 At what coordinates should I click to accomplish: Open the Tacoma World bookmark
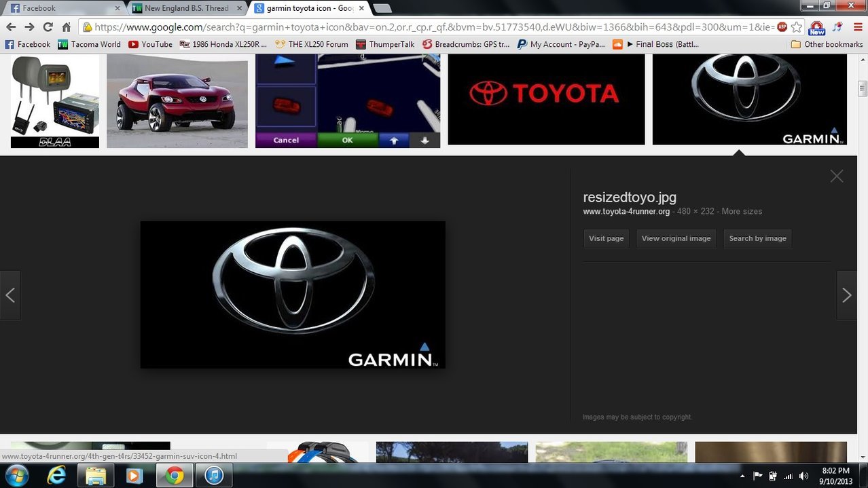click(89, 44)
